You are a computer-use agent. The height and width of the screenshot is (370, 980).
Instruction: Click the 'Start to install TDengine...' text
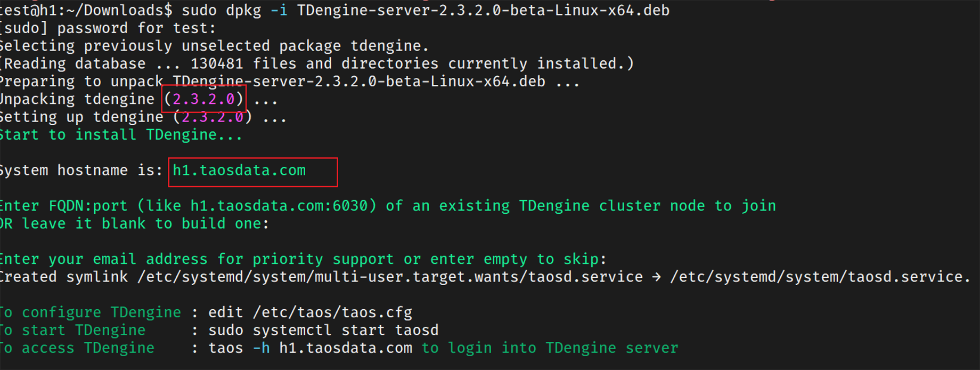pos(121,135)
